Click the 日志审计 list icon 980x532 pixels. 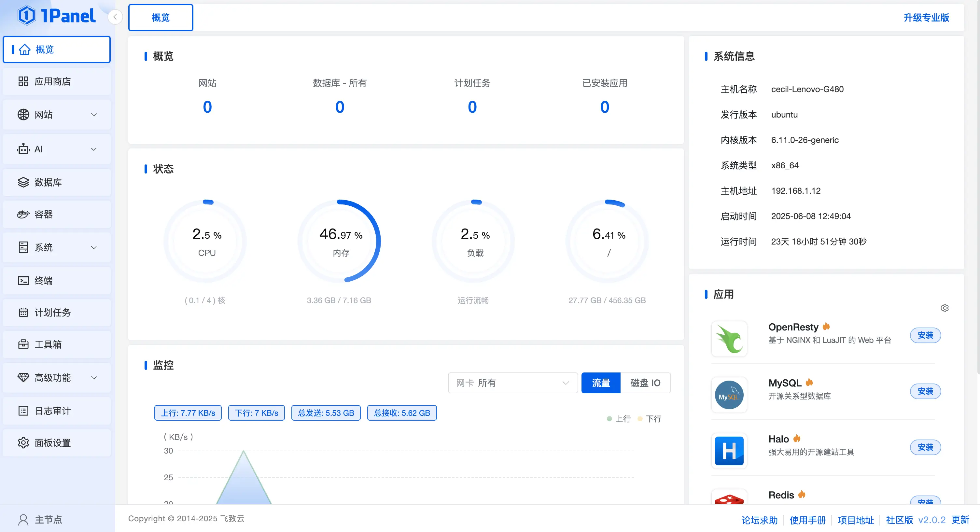(x=23, y=411)
